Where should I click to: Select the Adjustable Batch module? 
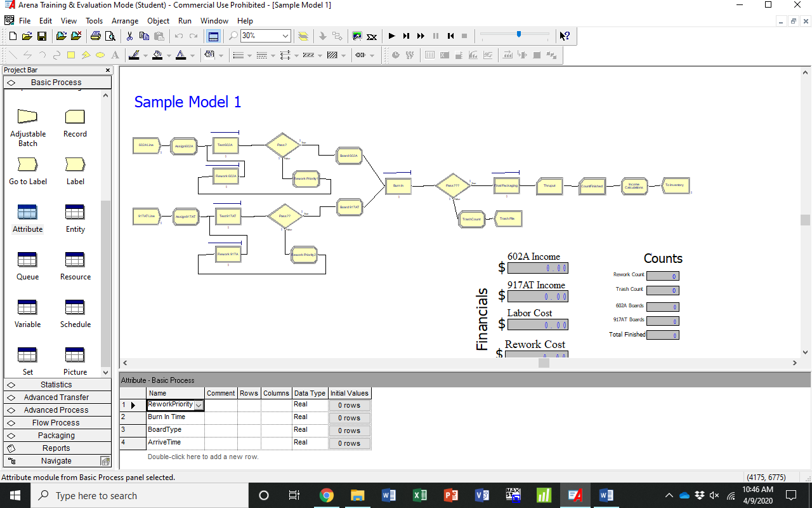pos(28,116)
